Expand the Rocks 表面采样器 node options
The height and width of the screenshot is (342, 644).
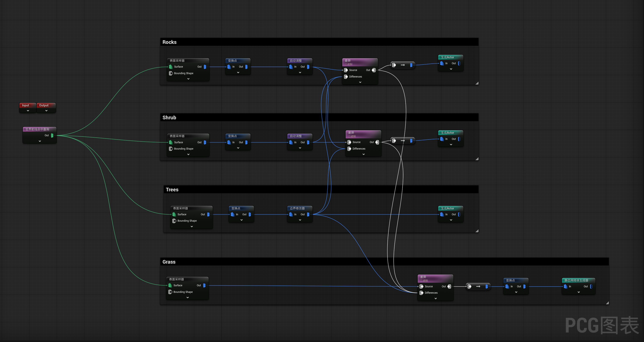[188, 79]
